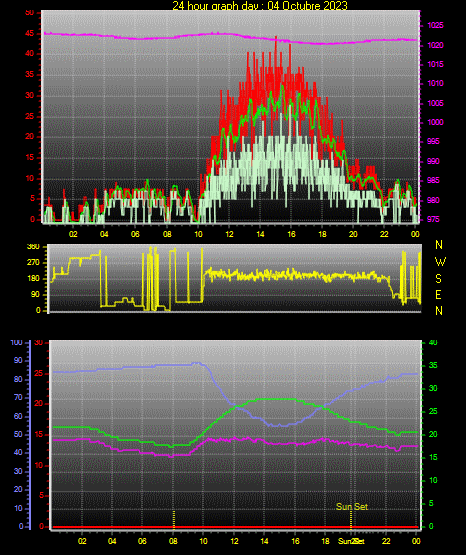
Task: Click the blue 100 humidity axis label
Action: click(x=17, y=343)
